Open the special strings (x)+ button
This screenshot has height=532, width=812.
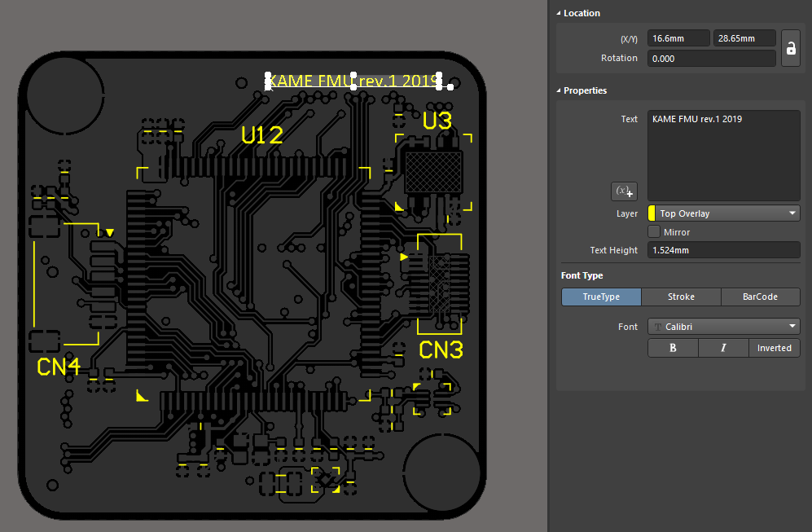tap(624, 191)
